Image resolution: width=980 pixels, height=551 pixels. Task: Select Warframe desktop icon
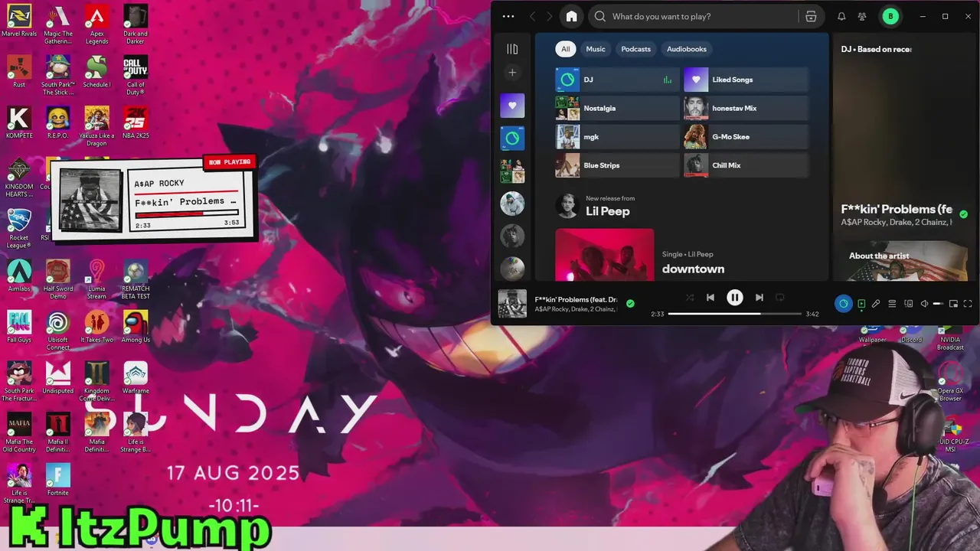point(136,378)
